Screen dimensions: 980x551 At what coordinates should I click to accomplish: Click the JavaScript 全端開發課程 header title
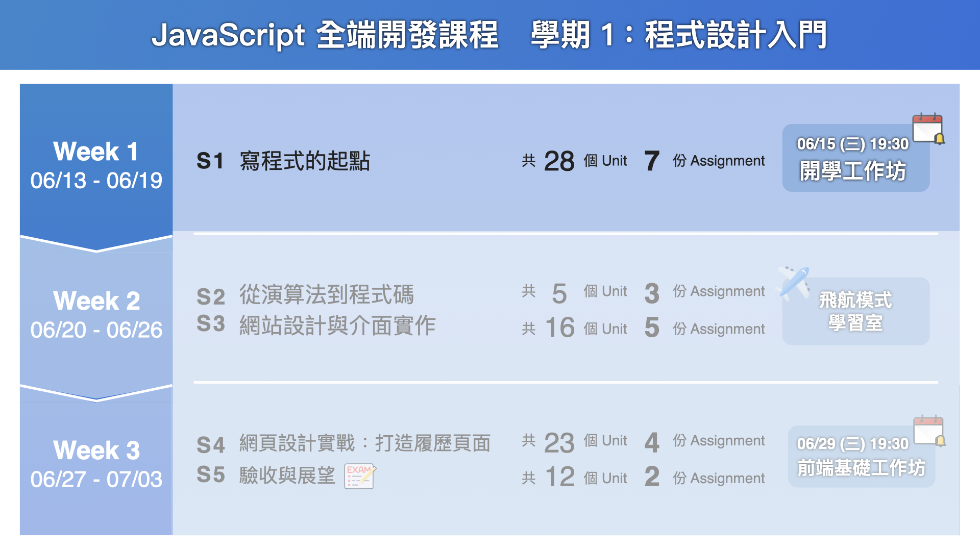click(x=325, y=35)
